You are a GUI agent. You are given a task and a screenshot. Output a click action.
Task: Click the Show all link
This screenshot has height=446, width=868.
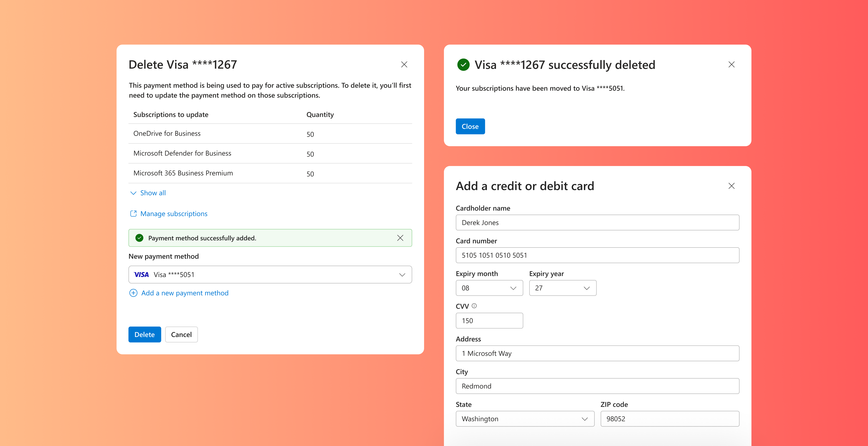(153, 193)
